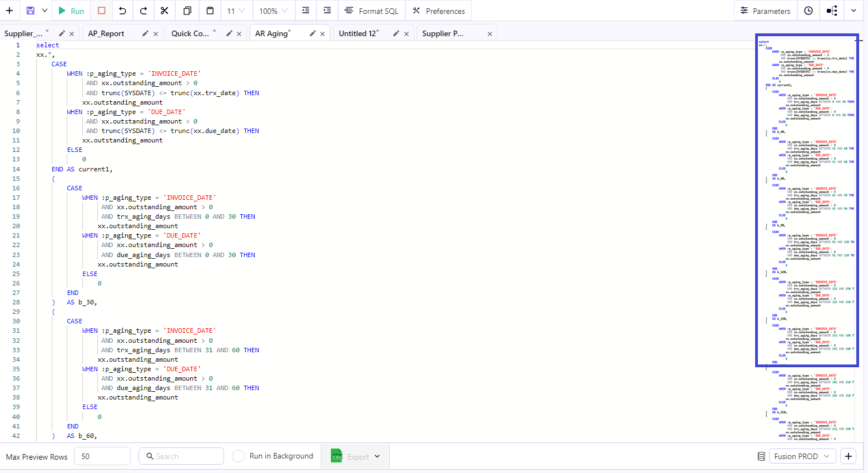
Task: Rename AR Aging tab using pencil icon
Action: pos(313,33)
